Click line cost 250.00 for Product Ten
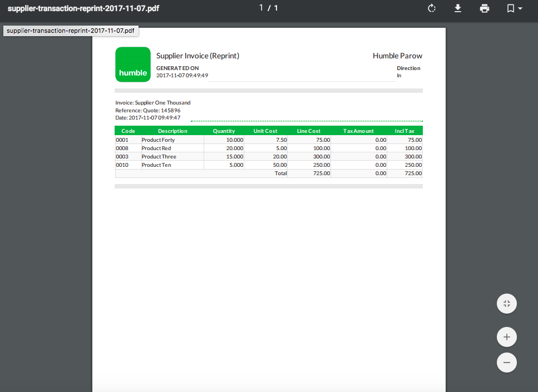The width and height of the screenshot is (538, 392). click(322, 165)
